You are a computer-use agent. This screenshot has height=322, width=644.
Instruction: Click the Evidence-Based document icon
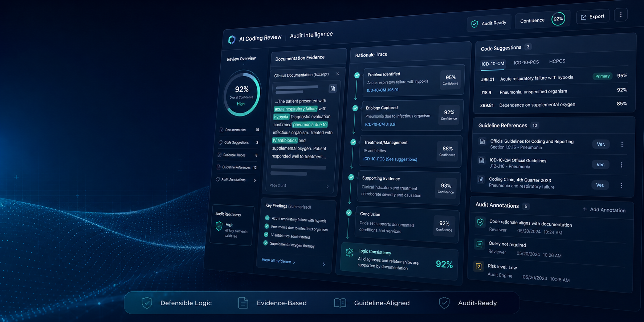point(243,302)
